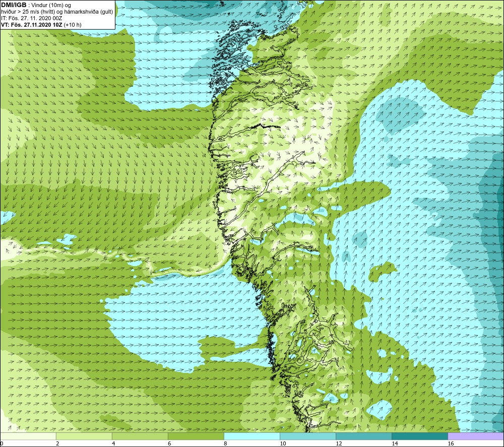Click the legend label '6'
Screen dimensions: 504x447
coord(169,444)
